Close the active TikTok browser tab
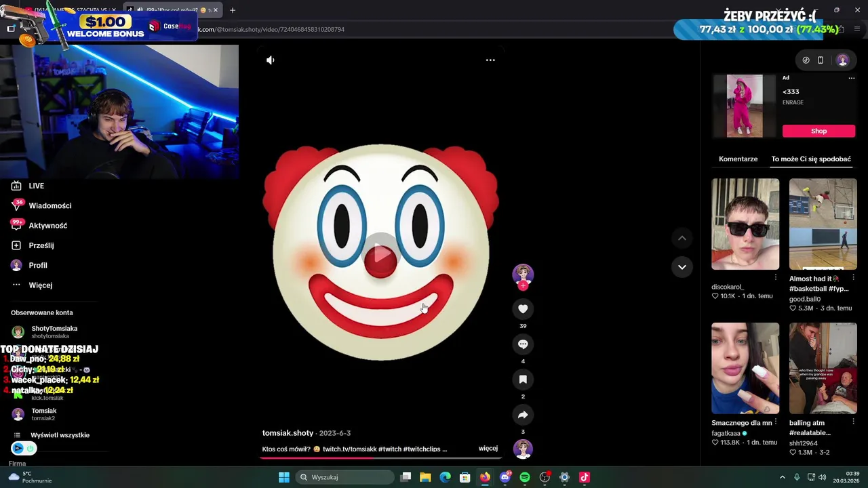This screenshot has width=868, height=488. [216, 10]
